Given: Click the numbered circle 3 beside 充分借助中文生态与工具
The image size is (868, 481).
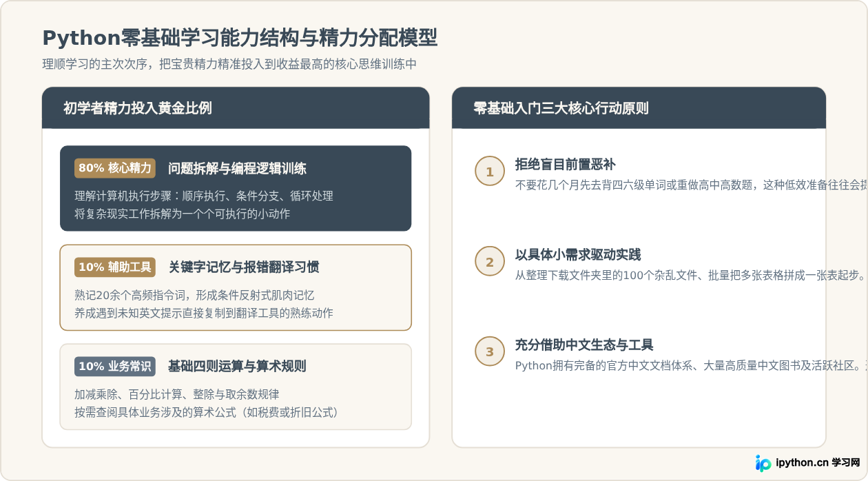Looking at the screenshot, I should coord(490,352).
